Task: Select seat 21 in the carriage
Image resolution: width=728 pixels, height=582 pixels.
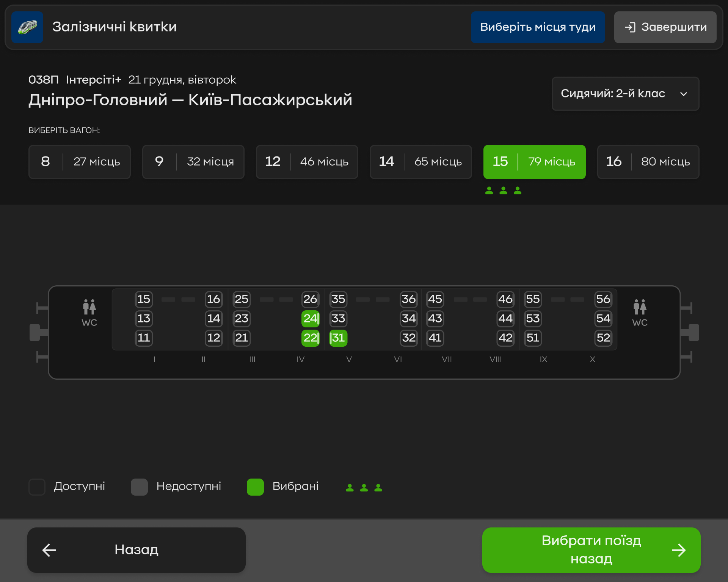Action: (x=242, y=338)
